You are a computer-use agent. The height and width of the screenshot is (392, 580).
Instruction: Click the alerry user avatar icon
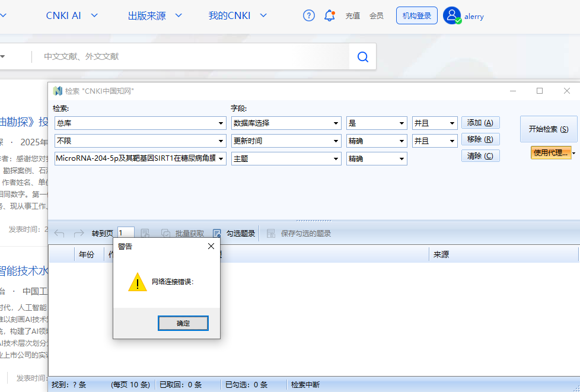point(452,15)
